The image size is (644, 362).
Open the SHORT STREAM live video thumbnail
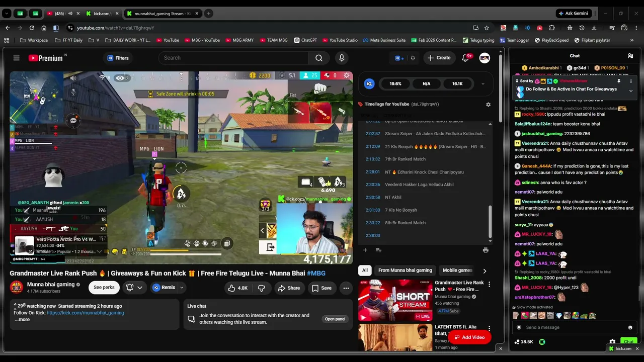(x=395, y=300)
